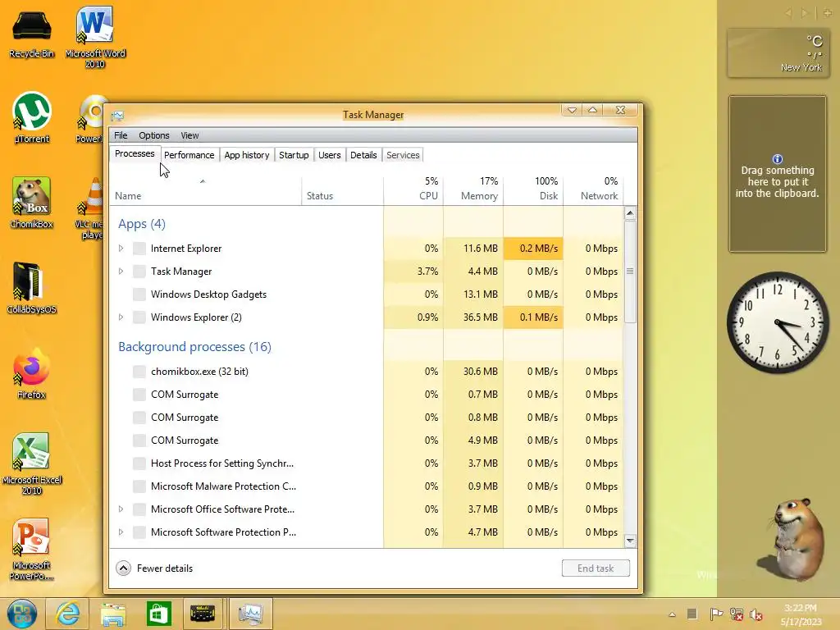Launch the µTorrent desktop icon
Viewport: 840px width, 630px height.
tap(32, 118)
